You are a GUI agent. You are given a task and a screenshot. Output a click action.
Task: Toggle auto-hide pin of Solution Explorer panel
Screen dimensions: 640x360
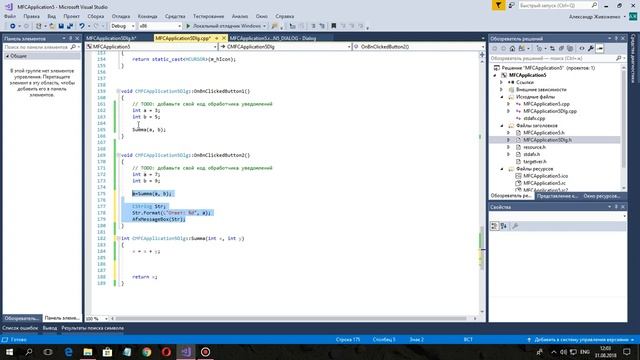click(616, 38)
